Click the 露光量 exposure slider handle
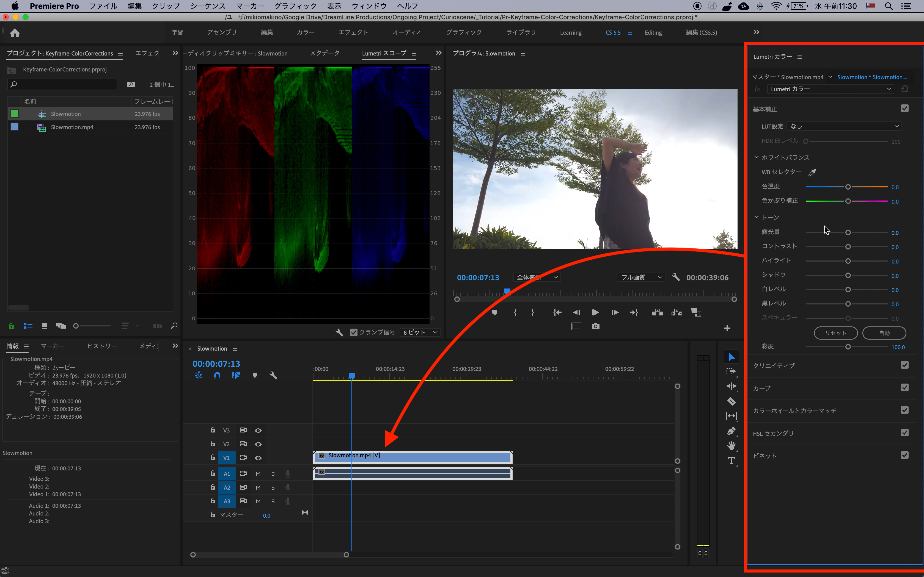Screen dimensions: 924x577 click(848, 232)
